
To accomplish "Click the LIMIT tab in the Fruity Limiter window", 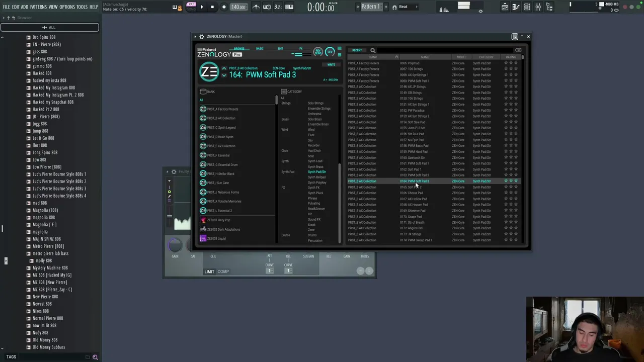I will point(209,271).
